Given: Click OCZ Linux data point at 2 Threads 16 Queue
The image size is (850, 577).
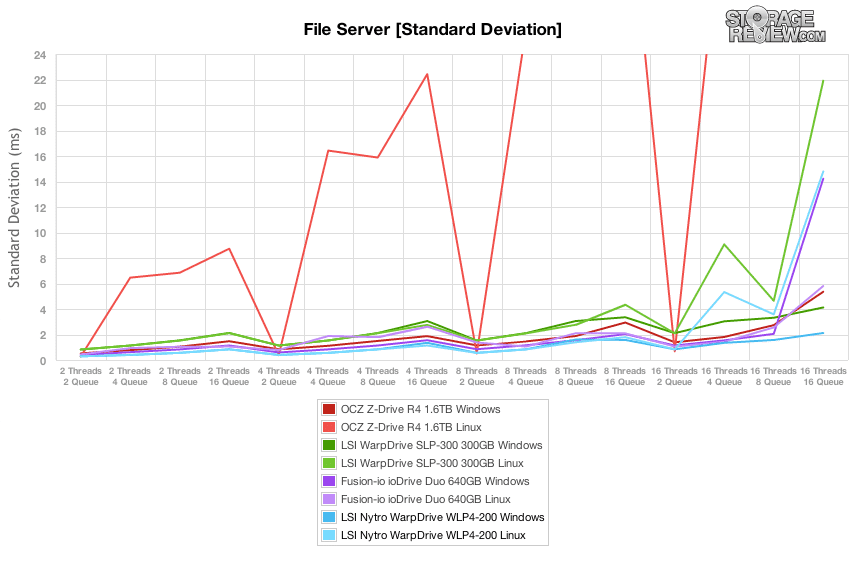Looking at the screenshot, I should (x=229, y=249).
